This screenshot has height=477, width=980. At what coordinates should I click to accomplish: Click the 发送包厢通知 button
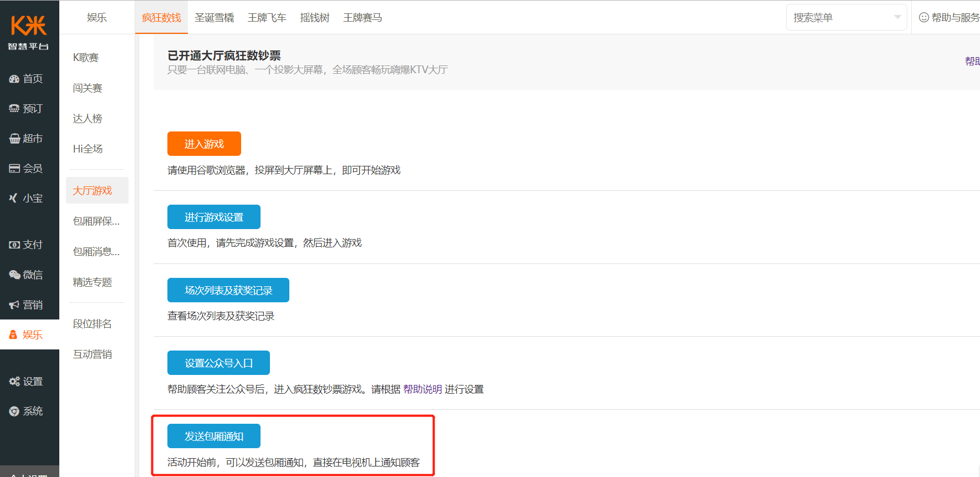(x=214, y=436)
